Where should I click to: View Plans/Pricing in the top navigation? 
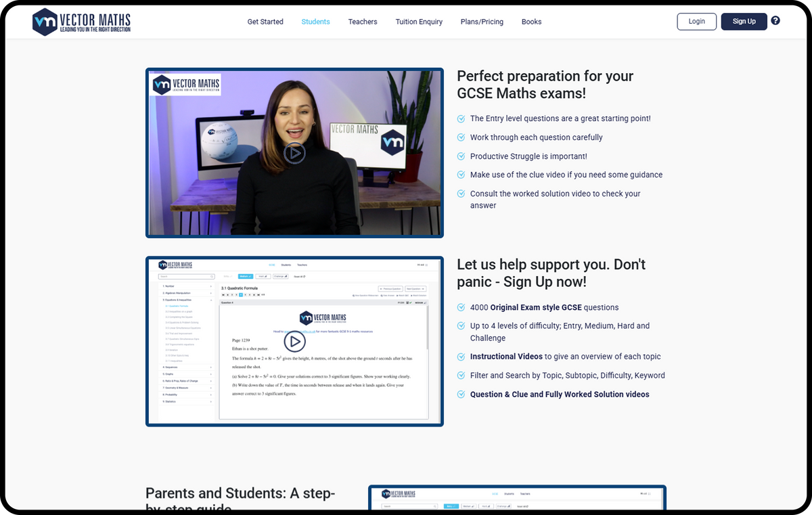[482, 22]
